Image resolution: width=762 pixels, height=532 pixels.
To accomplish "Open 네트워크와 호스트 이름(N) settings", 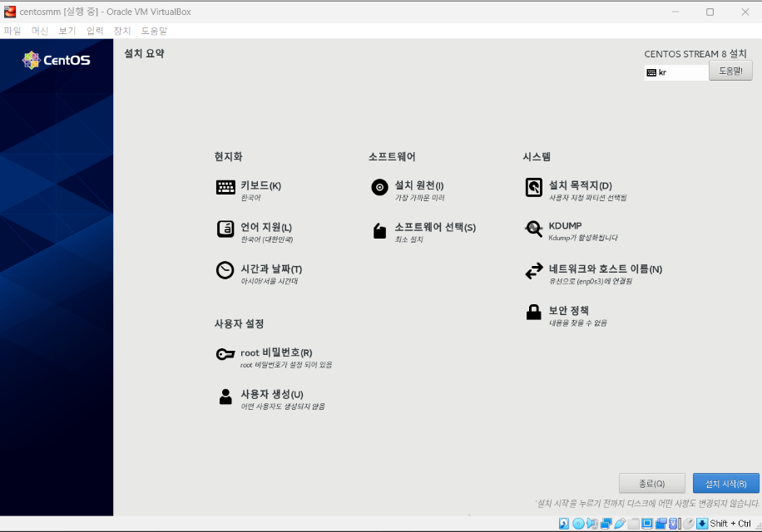I will pos(606,269).
